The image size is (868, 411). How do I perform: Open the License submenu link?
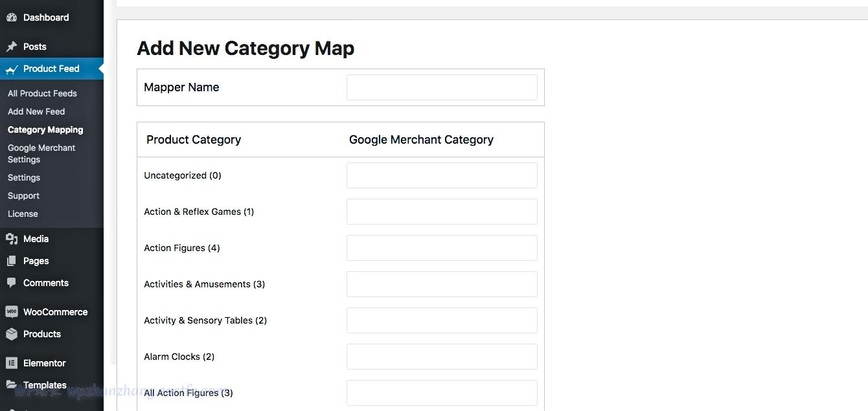[23, 214]
